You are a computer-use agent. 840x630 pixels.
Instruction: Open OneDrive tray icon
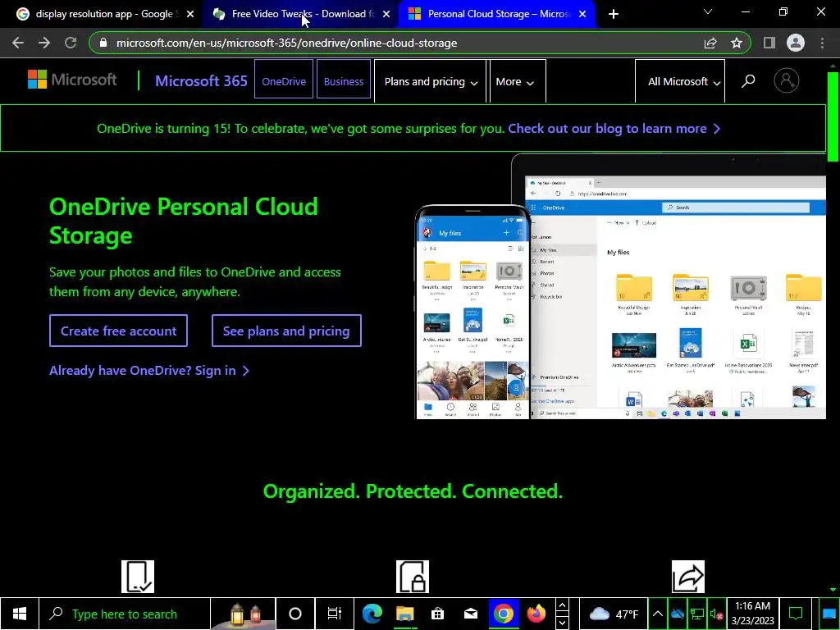click(x=678, y=614)
